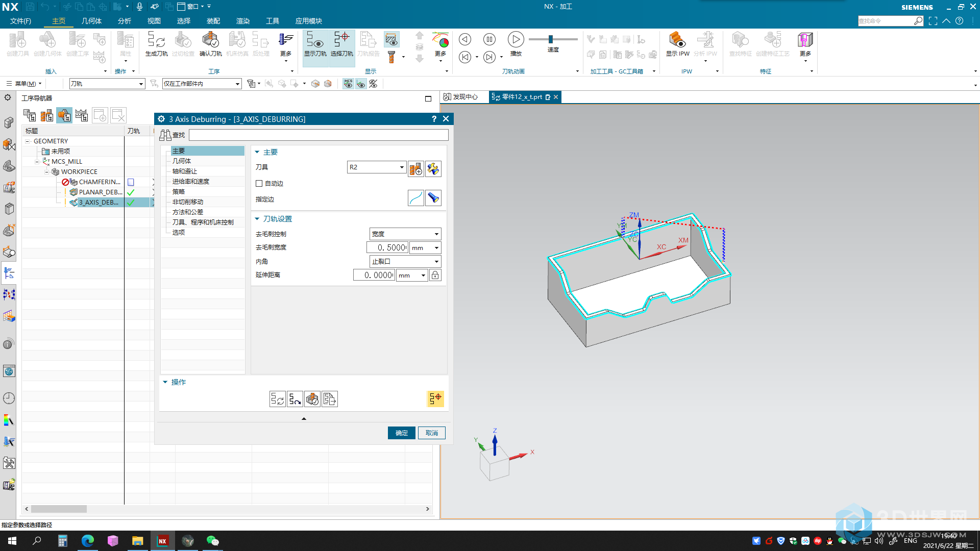Click the yellow select toolpath icon in dialog
Screen dimensions: 980x551
point(435,399)
